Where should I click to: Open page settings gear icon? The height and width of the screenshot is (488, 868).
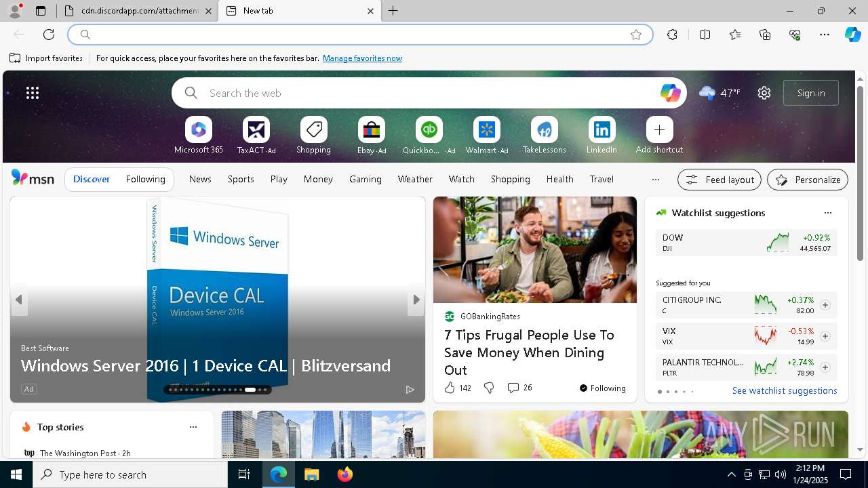point(764,93)
